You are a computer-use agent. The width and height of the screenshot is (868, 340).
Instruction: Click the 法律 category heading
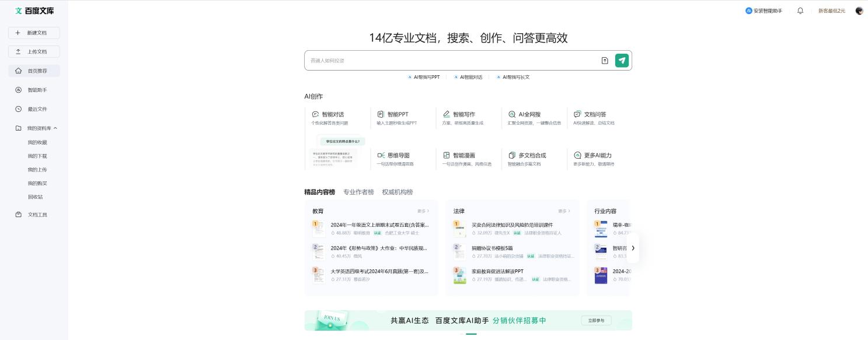coord(459,211)
